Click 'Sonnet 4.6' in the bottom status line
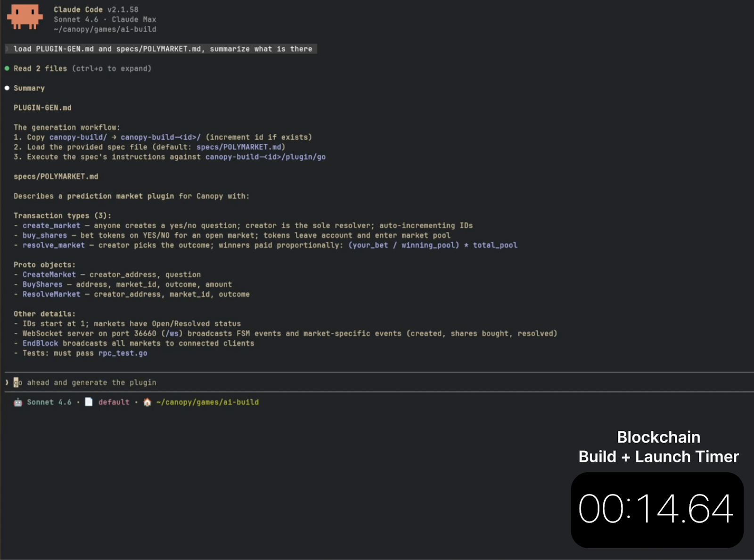 coord(49,402)
